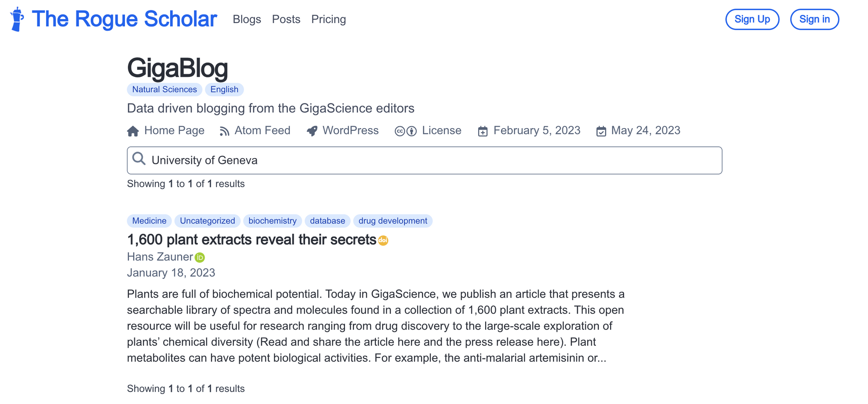This screenshot has width=868, height=404.
Task: Click the May 24, 2023 calendar-check icon
Action: pyautogui.click(x=601, y=131)
